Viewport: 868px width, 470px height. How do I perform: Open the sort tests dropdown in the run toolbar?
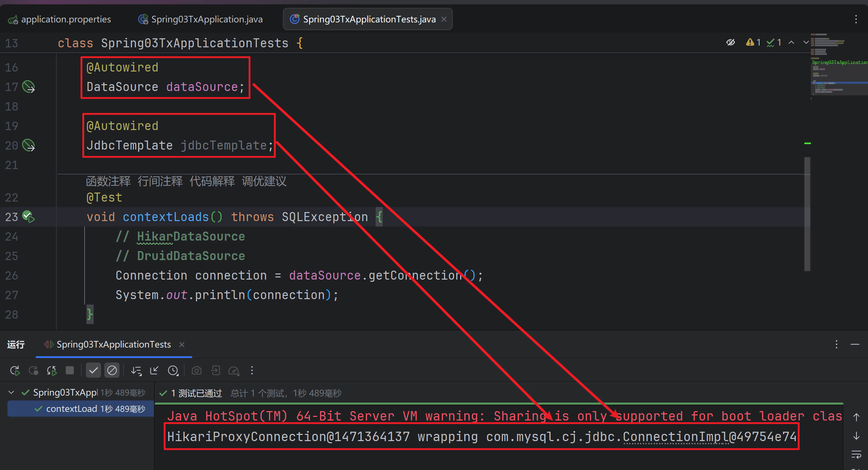(x=136, y=370)
